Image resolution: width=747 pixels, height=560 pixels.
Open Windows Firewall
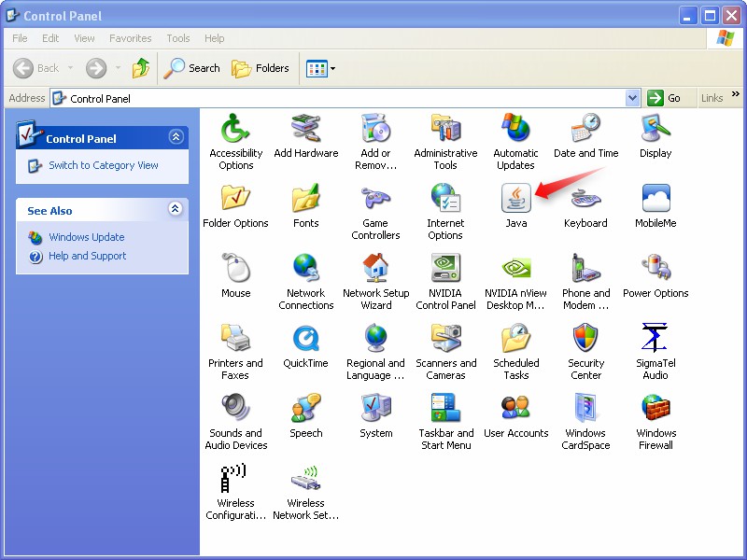[655, 409]
